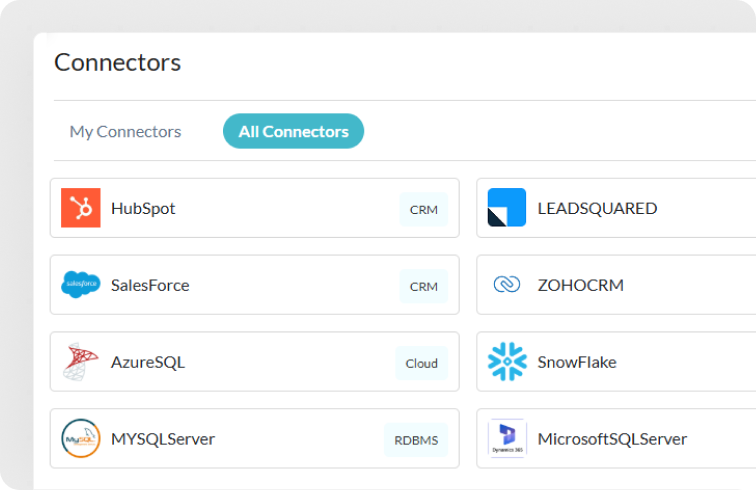Viewport: 756px width, 490px height.
Task: Click the RDBMS tag on MYSQLServer
Action: pyautogui.click(x=415, y=439)
